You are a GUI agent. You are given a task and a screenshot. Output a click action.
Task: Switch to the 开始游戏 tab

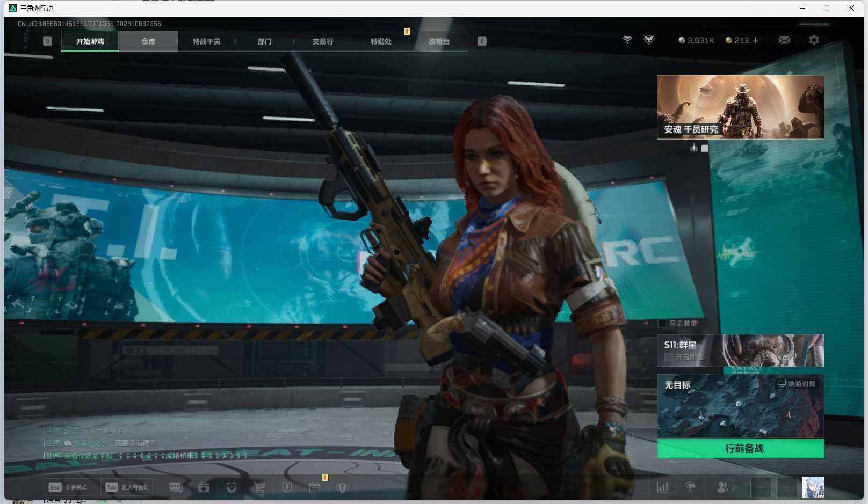pyautogui.click(x=90, y=41)
